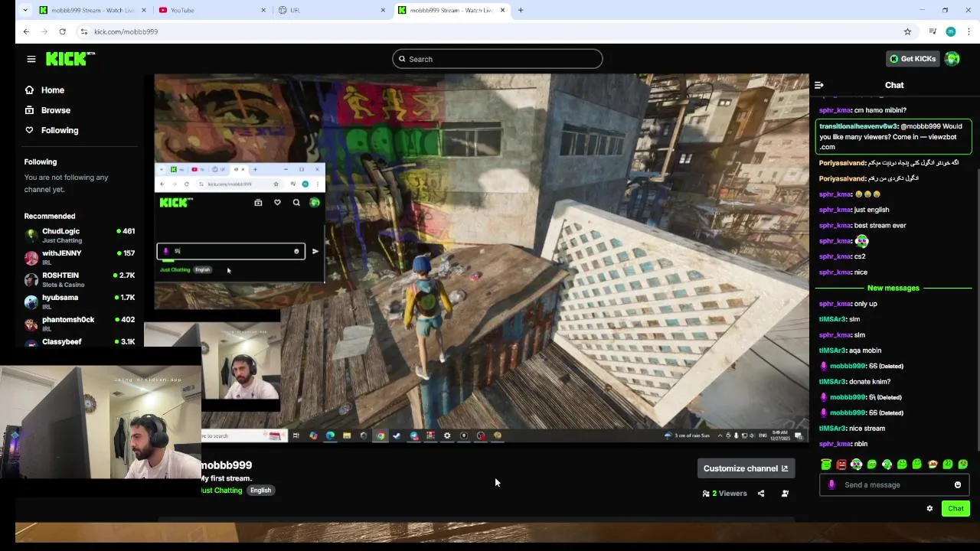Insert the red angry emote

pyautogui.click(x=841, y=464)
